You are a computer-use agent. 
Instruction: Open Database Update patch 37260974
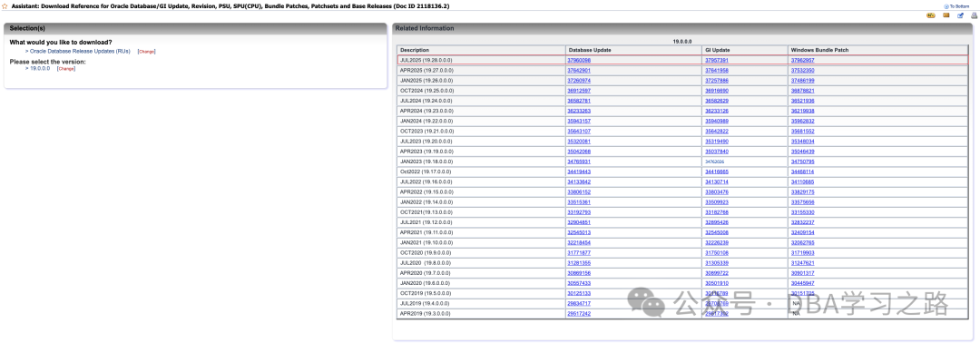coord(579,80)
